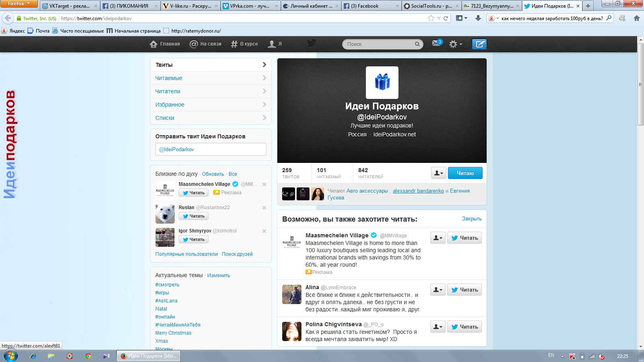The width and height of the screenshot is (644, 362).
Task: Click the search magnifier icon
Action: (417, 44)
